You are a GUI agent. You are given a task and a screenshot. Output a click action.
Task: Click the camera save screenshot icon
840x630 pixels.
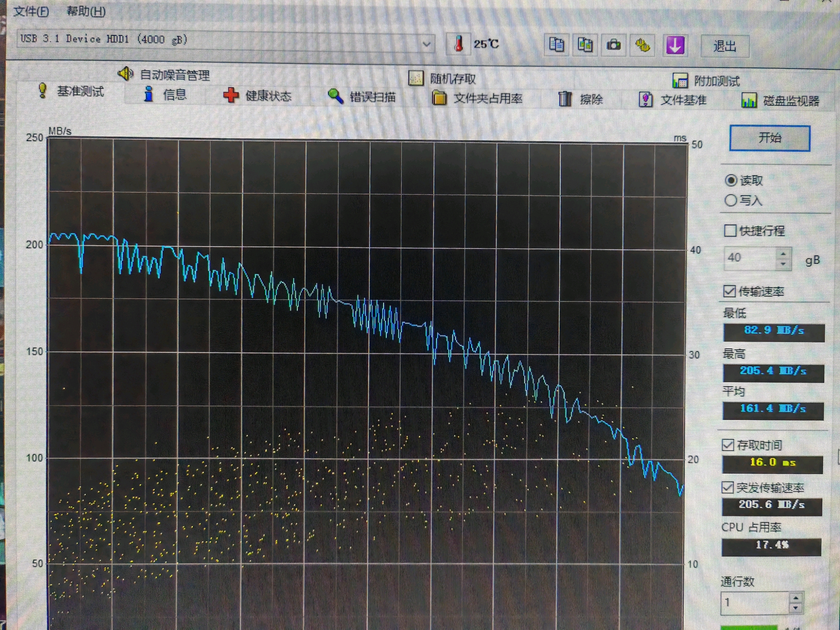tap(613, 45)
